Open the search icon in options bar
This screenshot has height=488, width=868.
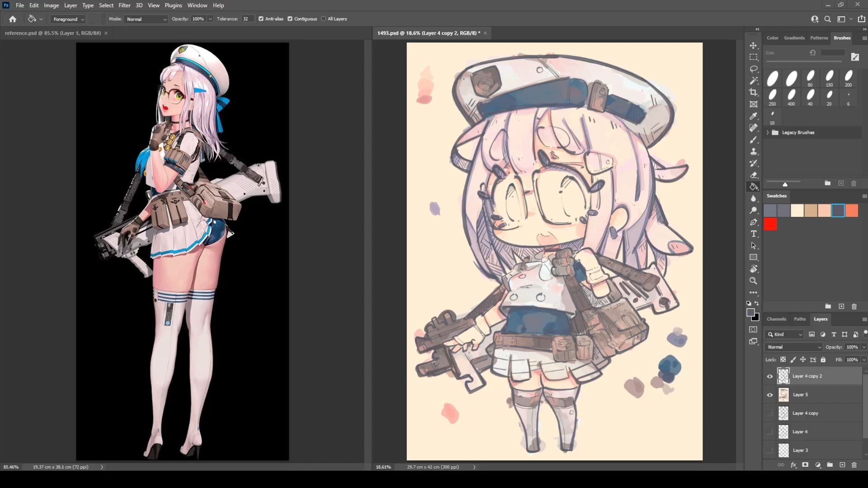827,19
